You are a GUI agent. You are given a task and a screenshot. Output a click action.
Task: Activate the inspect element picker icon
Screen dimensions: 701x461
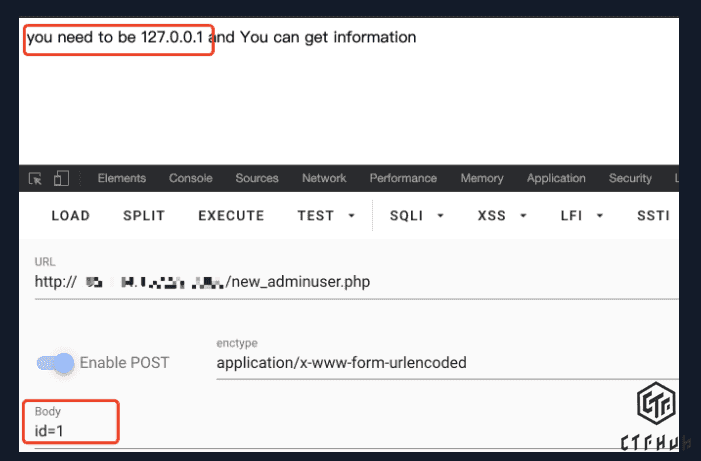click(x=36, y=179)
